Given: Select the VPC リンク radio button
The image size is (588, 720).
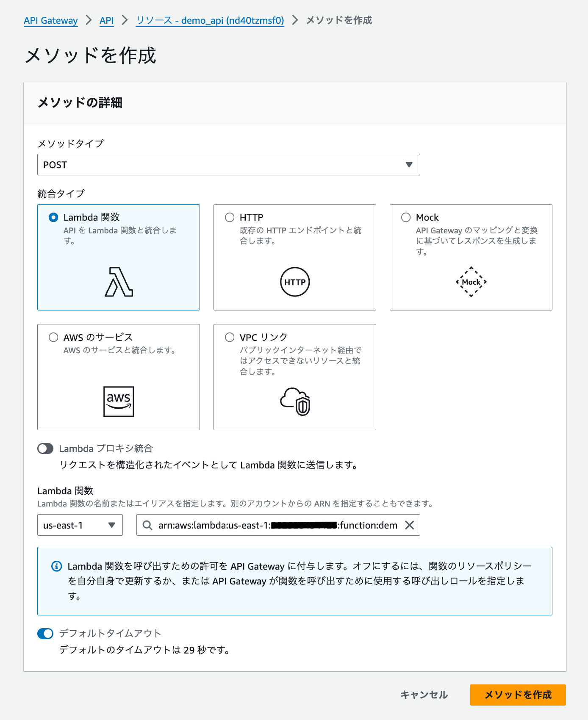Looking at the screenshot, I should point(230,337).
